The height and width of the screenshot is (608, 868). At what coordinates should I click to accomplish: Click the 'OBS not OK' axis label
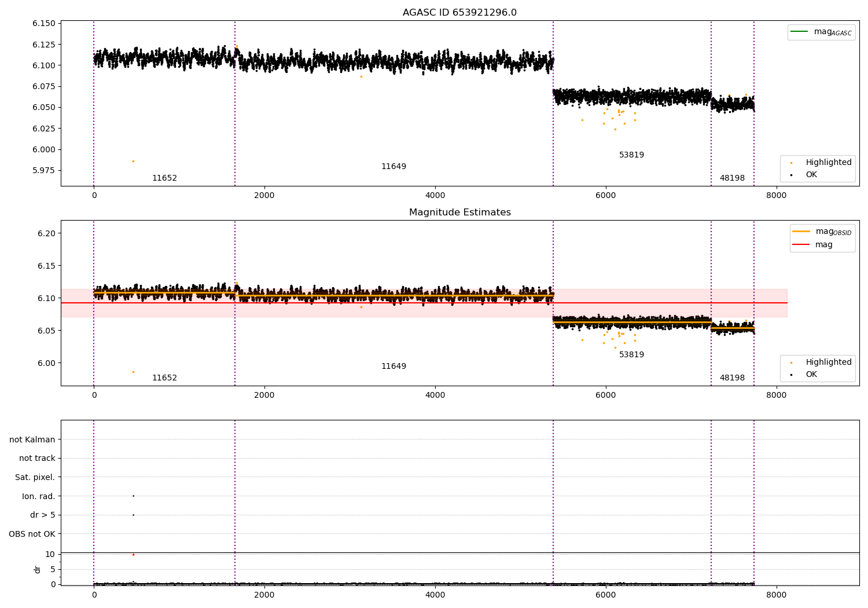tap(32, 534)
